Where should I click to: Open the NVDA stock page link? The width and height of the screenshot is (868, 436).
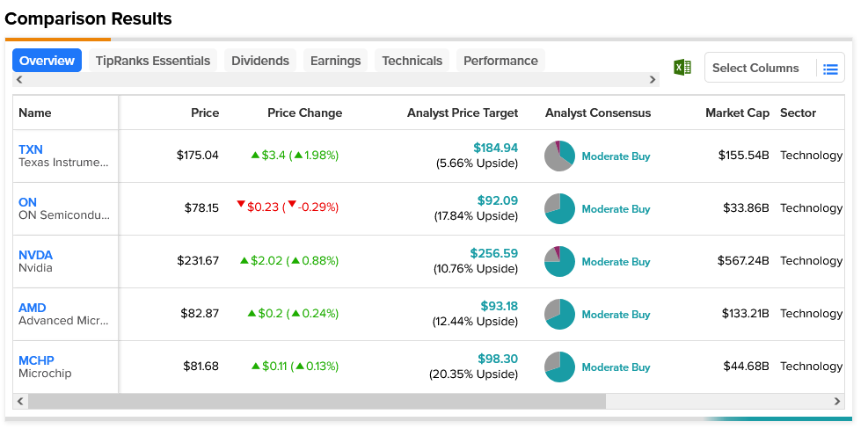pos(36,255)
